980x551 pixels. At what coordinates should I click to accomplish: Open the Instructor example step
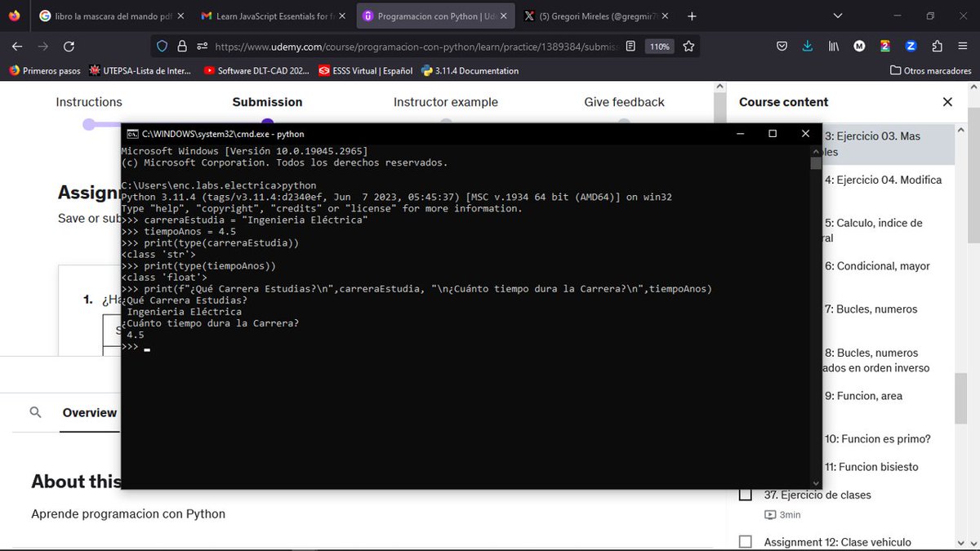pos(446,102)
